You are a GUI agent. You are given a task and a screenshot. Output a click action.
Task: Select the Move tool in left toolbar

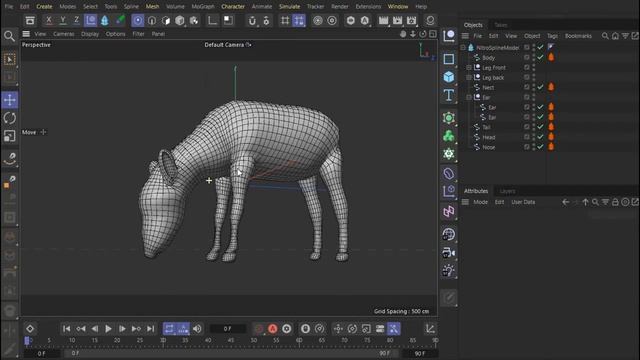10,100
